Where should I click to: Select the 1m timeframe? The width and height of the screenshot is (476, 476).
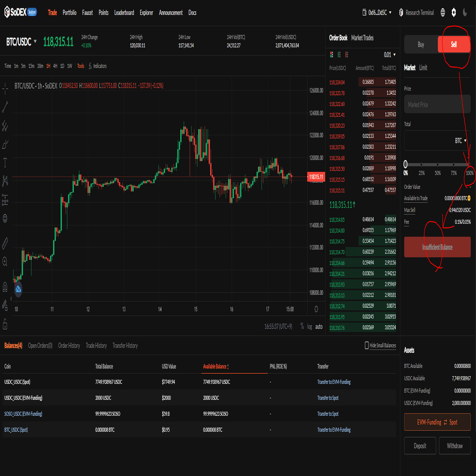(16, 66)
